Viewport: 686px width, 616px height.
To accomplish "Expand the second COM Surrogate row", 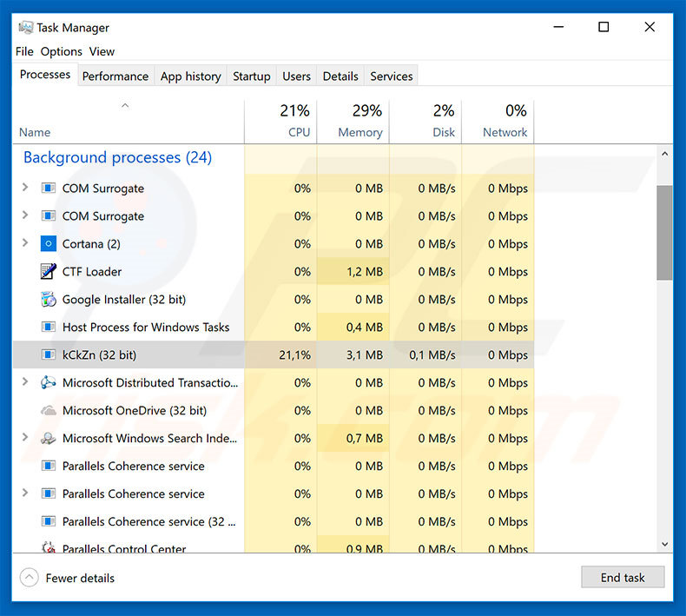I will [x=25, y=215].
